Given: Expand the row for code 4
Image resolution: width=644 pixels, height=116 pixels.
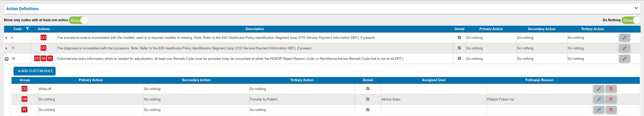Looking at the screenshot, I should pyautogui.click(x=6, y=38).
